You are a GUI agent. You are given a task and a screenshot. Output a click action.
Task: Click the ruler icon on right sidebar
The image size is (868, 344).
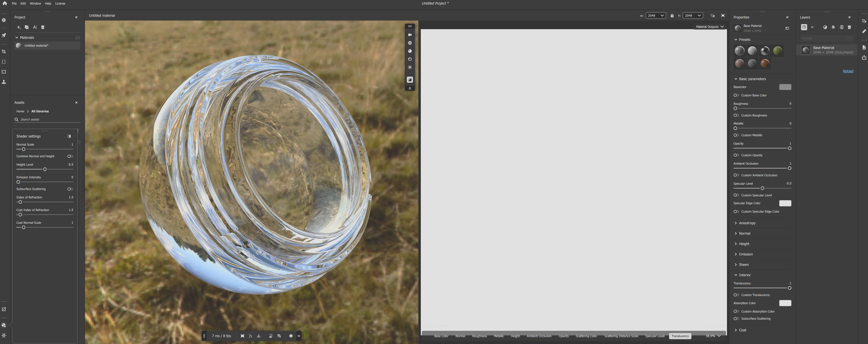click(x=864, y=31)
